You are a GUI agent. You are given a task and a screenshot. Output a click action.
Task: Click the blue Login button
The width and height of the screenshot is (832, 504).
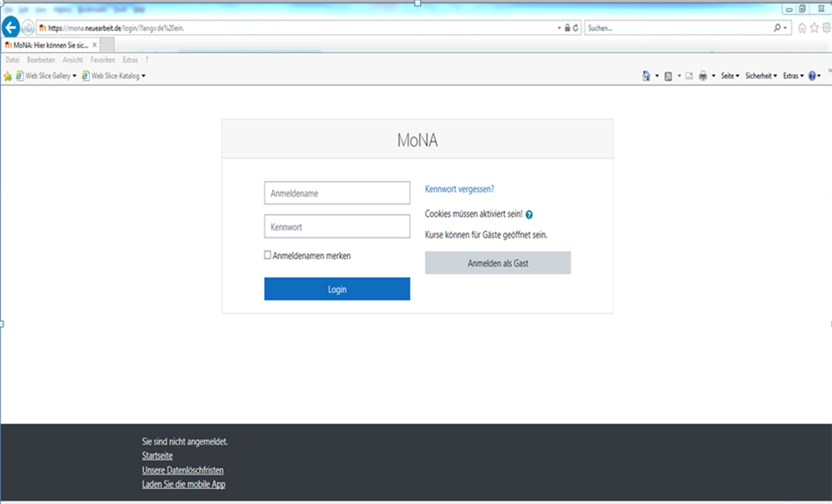coord(337,289)
